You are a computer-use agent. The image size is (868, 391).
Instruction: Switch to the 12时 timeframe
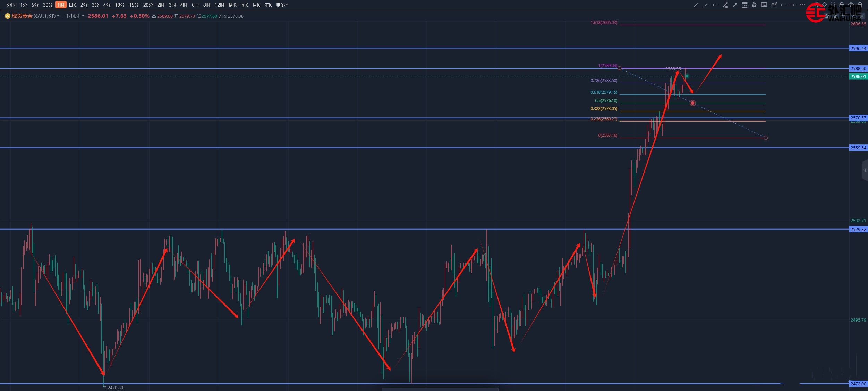(x=220, y=5)
